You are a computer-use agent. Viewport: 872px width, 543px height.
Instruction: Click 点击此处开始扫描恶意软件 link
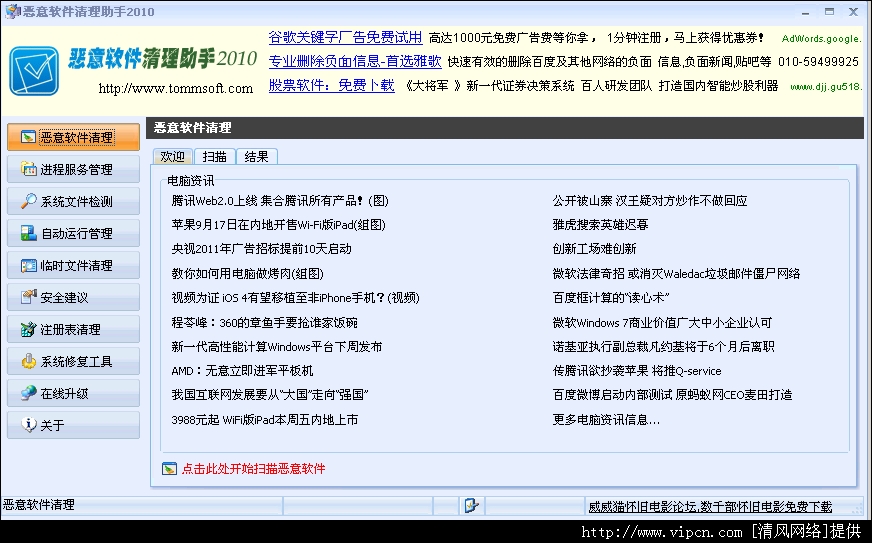tap(253, 468)
